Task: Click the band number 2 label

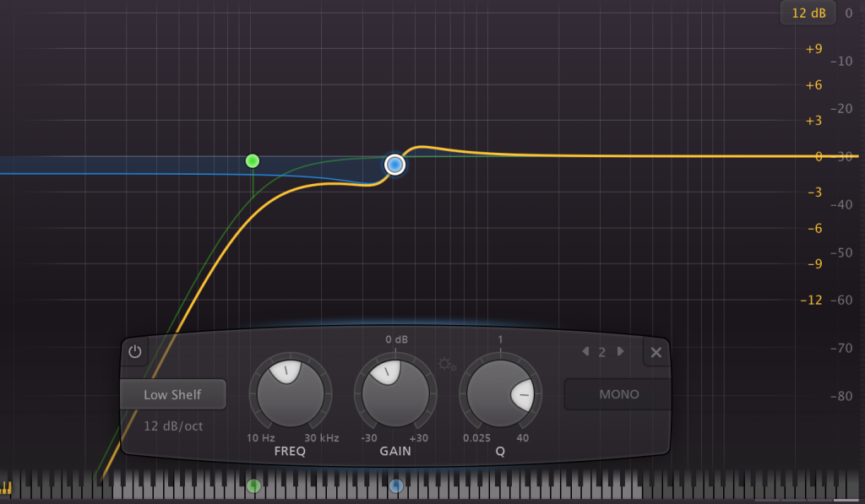Action: (x=602, y=352)
